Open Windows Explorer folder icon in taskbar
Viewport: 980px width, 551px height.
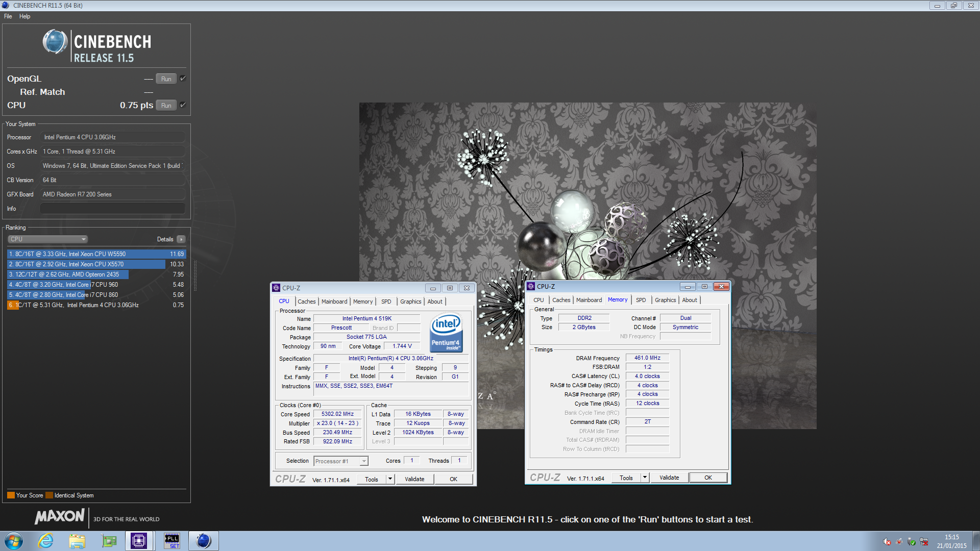coord(77,541)
